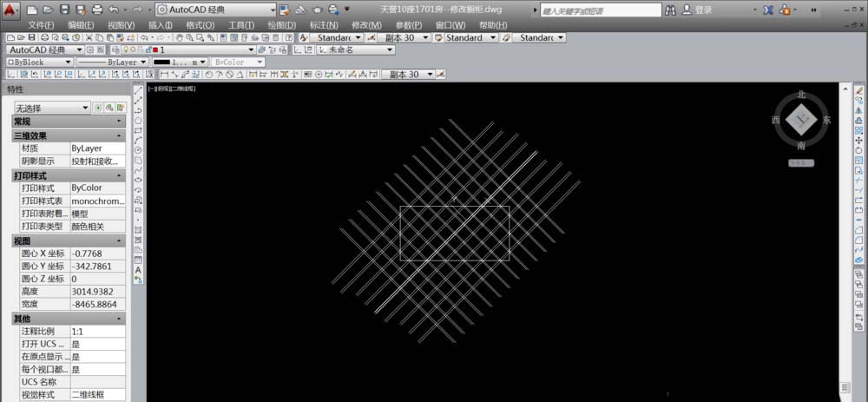Open Autodesk Exchange X icon
This screenshot has height=402, width=868.
pyautogui.click(x=768, y=10)
